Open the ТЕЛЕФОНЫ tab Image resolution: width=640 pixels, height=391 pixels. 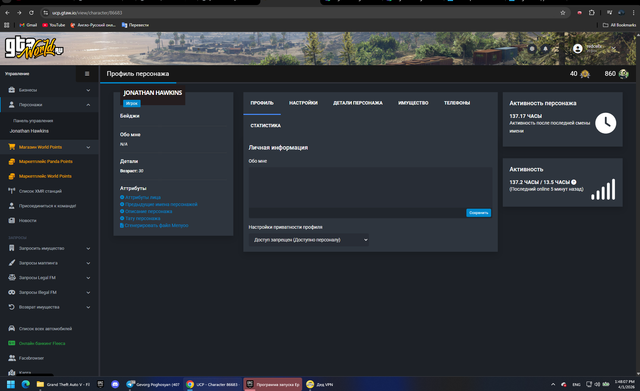457,103
